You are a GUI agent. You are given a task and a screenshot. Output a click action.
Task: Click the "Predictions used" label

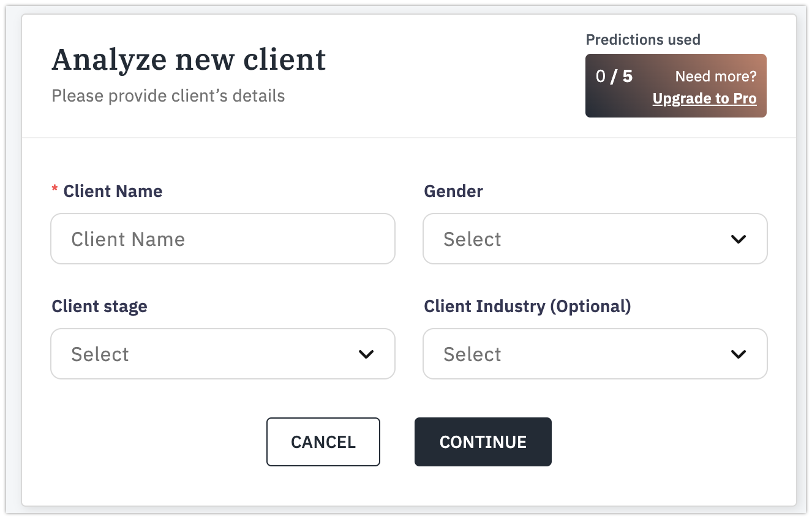643,40
